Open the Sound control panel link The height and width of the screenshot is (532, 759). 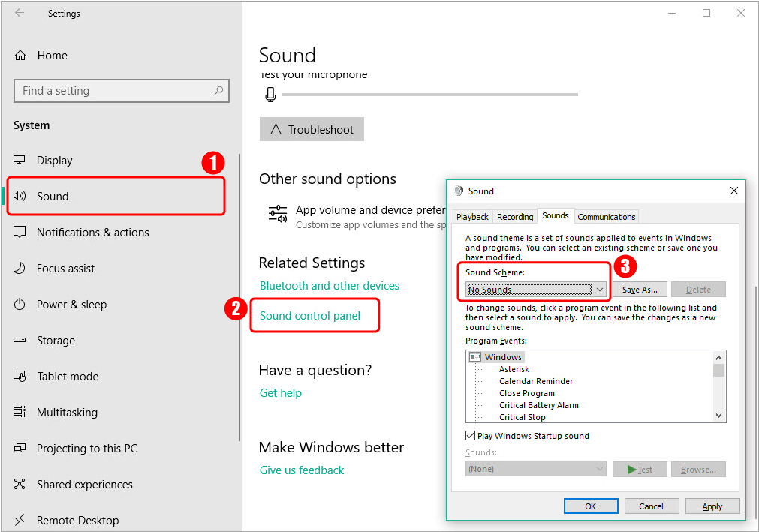[x=310, y=316]
